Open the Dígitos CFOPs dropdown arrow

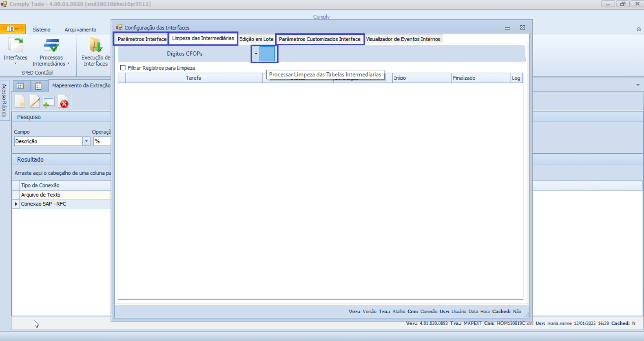(256, 53)
